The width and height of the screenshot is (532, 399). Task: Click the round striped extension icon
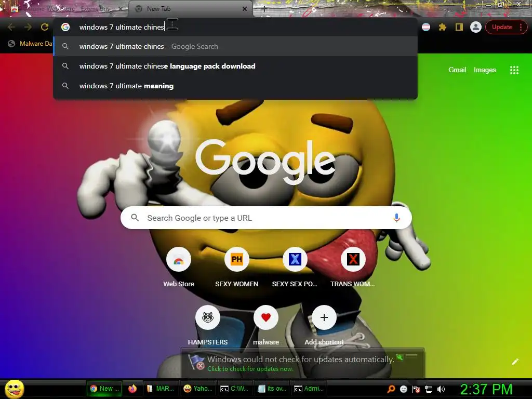pyautogui.click(x=426, y=27)
